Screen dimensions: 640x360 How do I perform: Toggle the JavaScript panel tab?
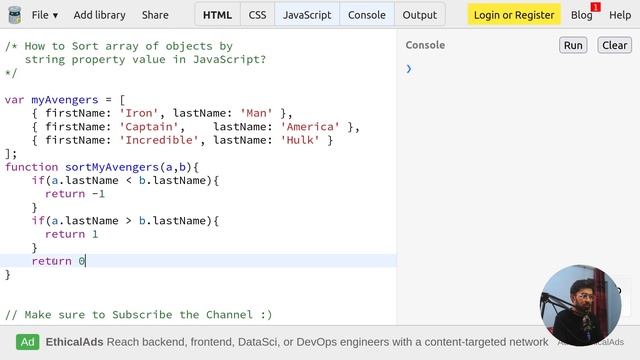point(307,15)
